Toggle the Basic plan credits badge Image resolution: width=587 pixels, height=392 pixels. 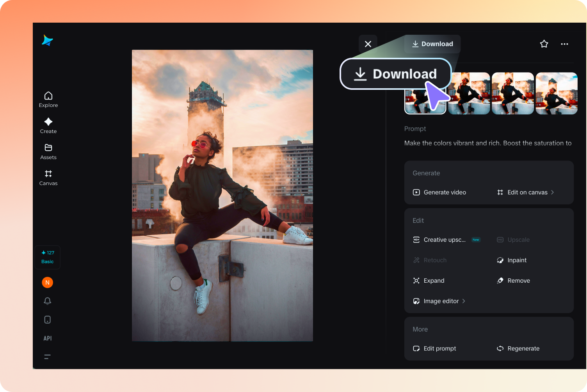pos(47,257)
